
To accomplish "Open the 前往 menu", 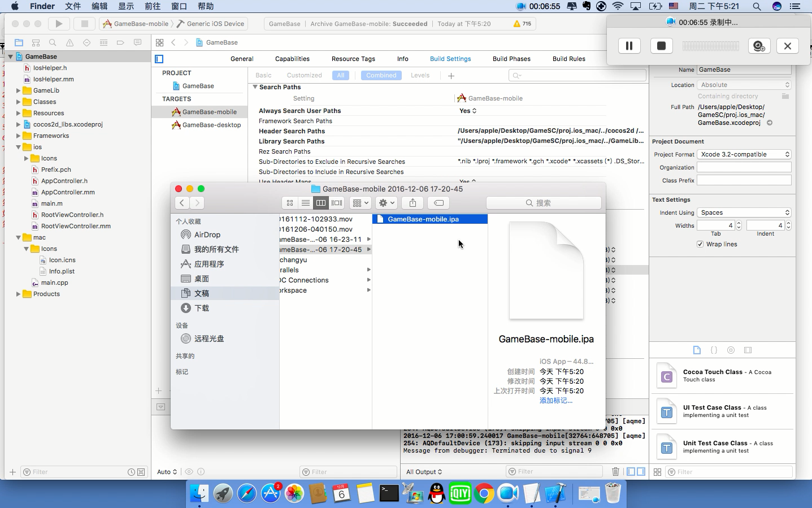I will pyautogui.click(x=153, y=6).
